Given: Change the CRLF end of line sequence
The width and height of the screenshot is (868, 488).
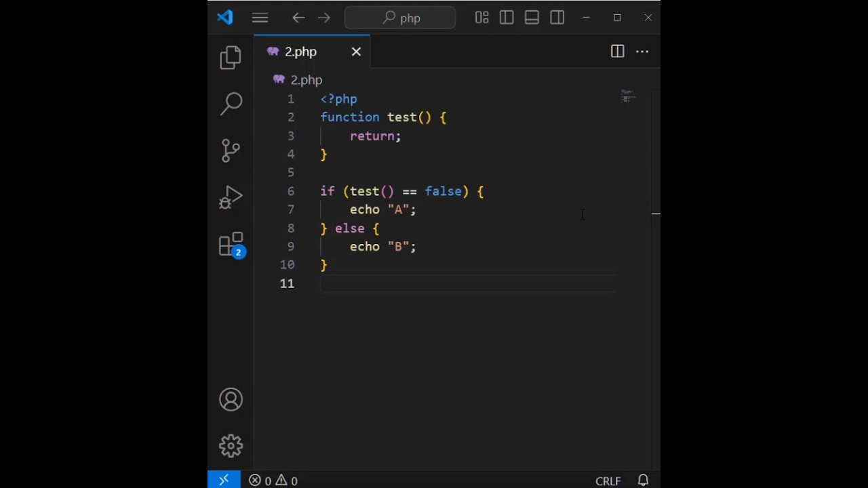Looking at the screenshot, I should [x=608, y=481].
